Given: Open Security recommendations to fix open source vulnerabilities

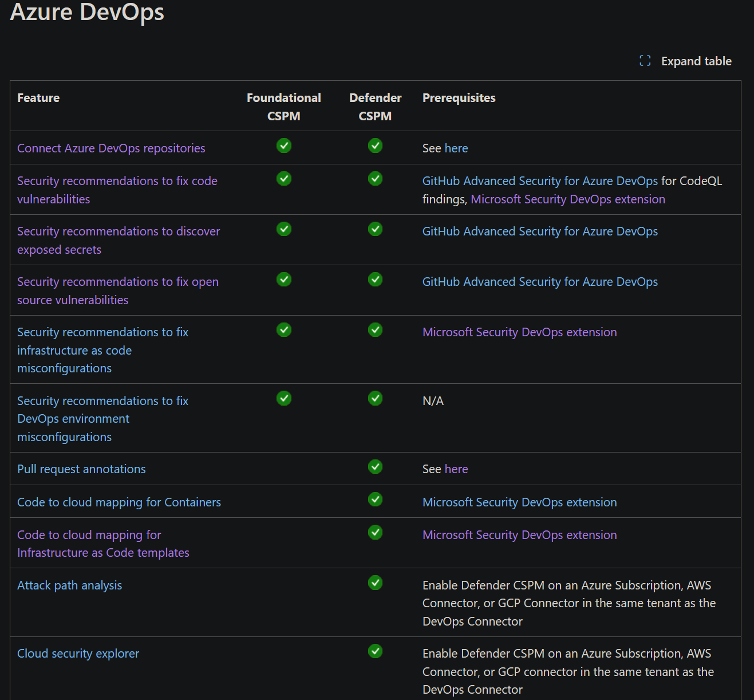Looking at the screenshot, I should pyautogui.click(x=118, y=291).
